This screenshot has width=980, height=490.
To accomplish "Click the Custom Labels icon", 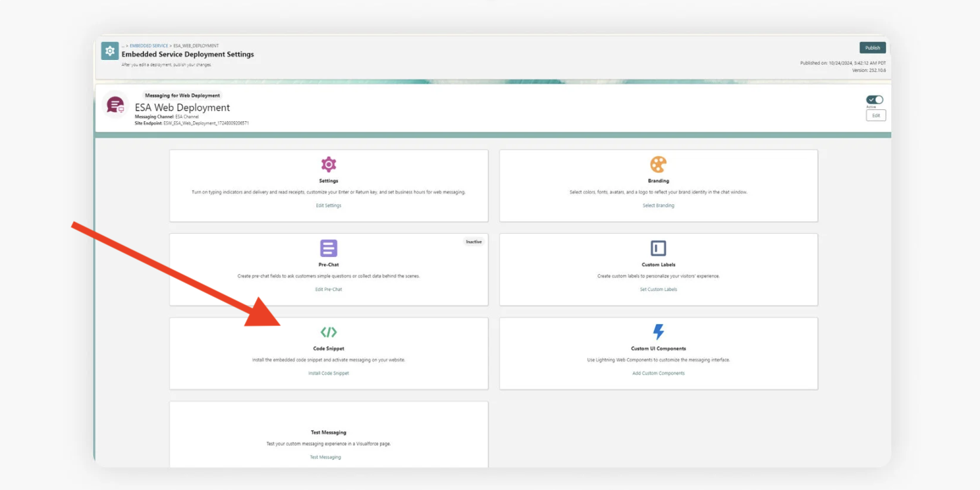I will coord(658,248).
